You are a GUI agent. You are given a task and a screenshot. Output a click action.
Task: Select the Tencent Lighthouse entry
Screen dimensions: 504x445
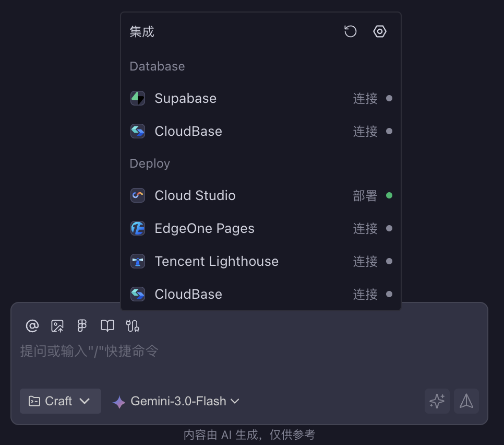tap(216, 261)
